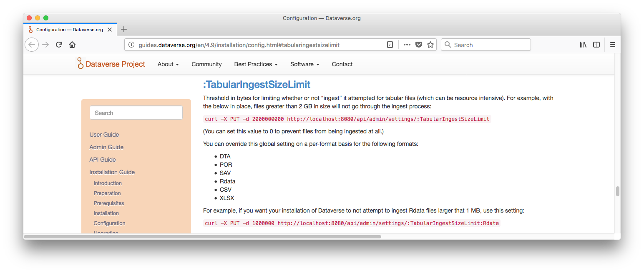Image resolution: width=644 pixels, height=273 pixels.
Task: Click the curl command ending in :Rdata
Action: pos(352,223)
